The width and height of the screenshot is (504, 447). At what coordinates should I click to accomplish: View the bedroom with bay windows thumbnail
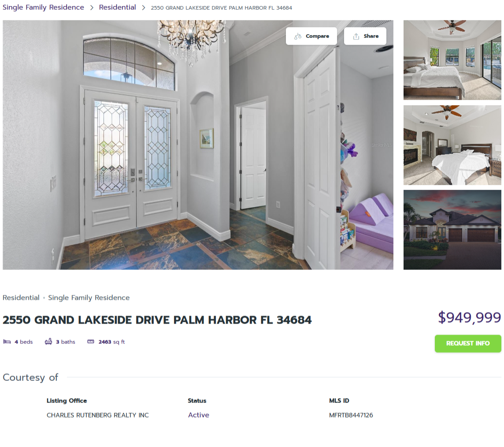[452, 60]
